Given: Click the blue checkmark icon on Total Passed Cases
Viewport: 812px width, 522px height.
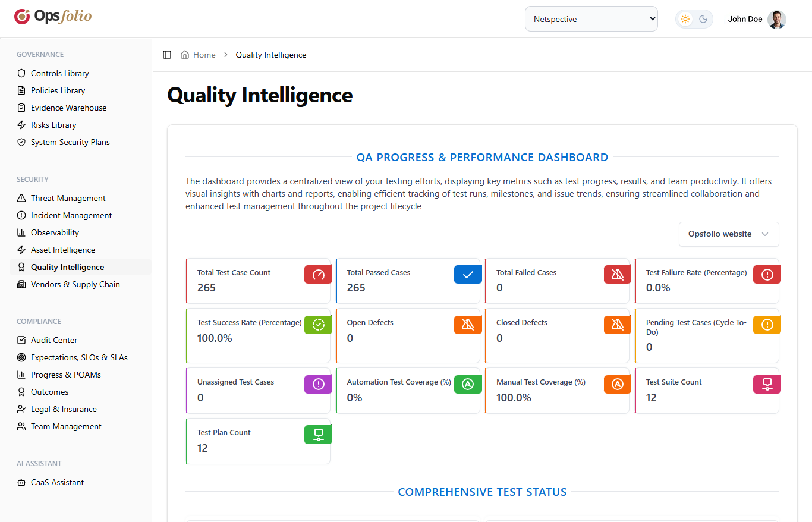Looking at the screenshot, I should [468, 275].
